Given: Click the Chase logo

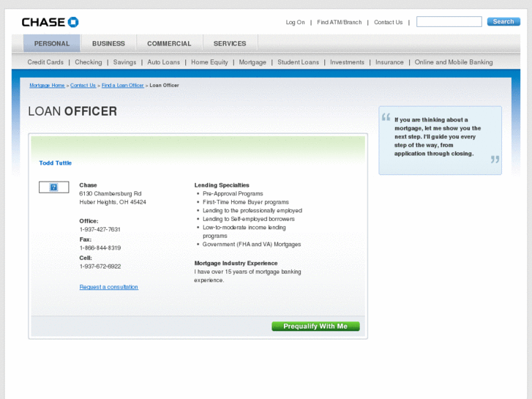Looking at the screenshot, I should pyautogui.click(x=50, y=22).
